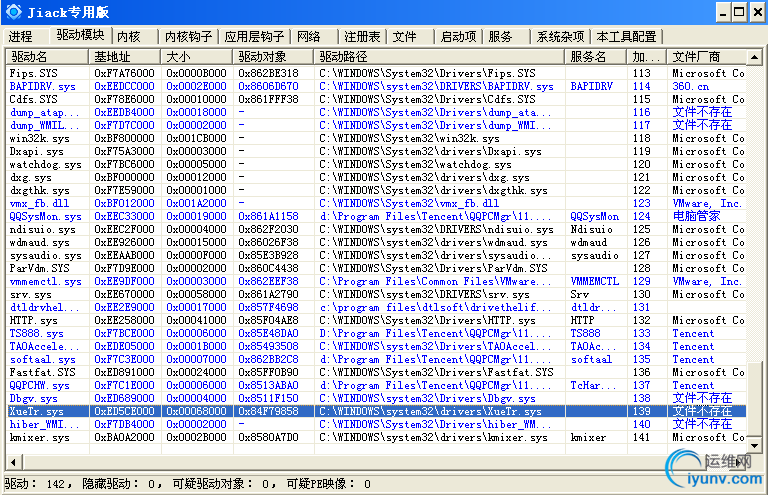Select the wdmaud.sys driver row
The height and width of the screenshot is (495, 768).
376,242
